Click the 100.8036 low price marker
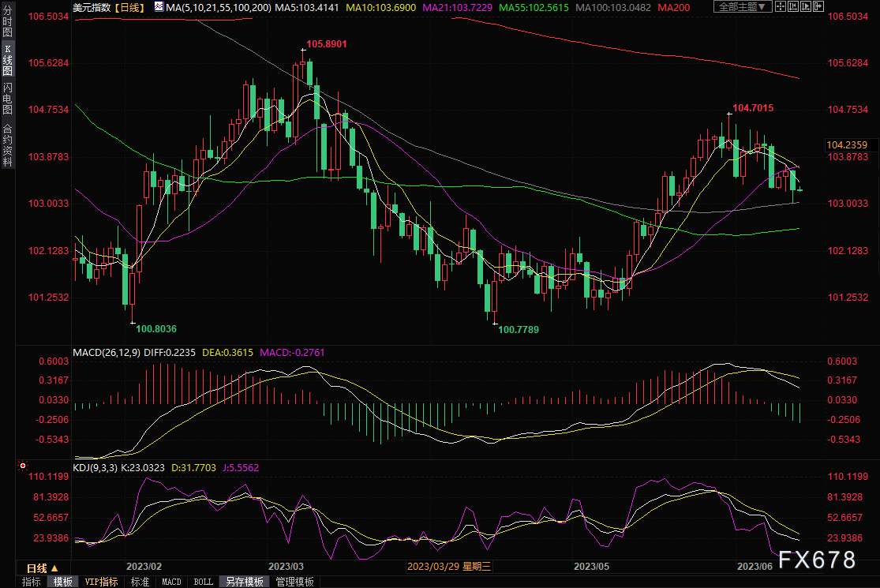Viewport: 880px width, 588px height. point(156,329)
